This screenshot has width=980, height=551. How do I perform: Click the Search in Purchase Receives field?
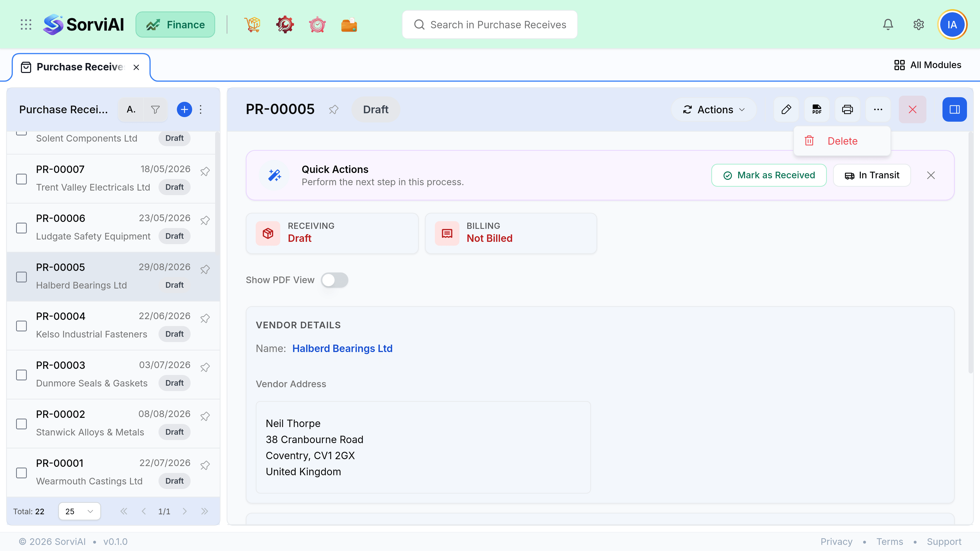490,25
